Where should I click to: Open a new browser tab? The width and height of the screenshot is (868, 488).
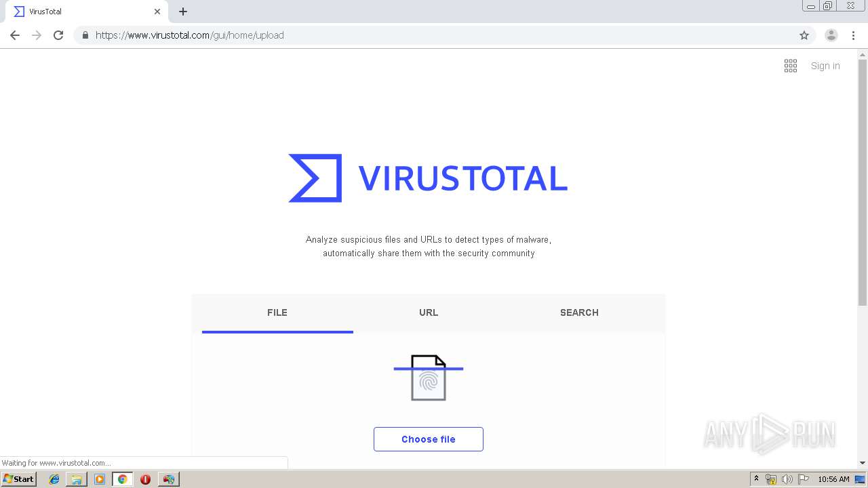pos(183,12)
